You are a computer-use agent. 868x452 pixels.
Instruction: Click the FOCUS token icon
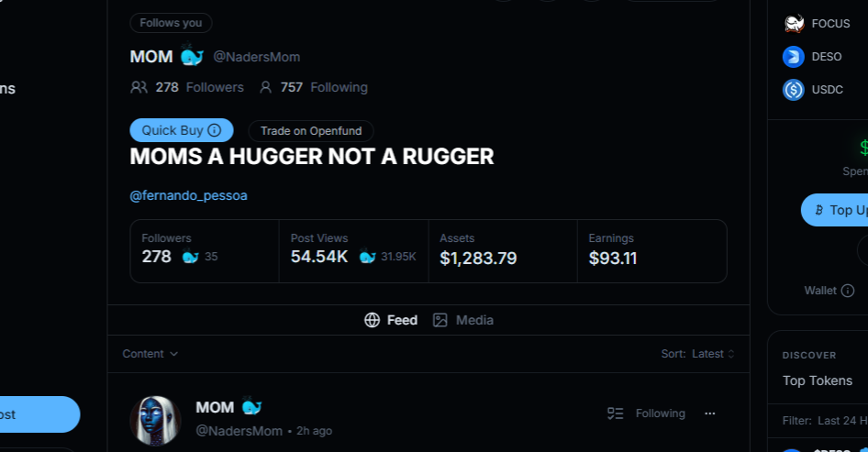(x=794, y=24)
